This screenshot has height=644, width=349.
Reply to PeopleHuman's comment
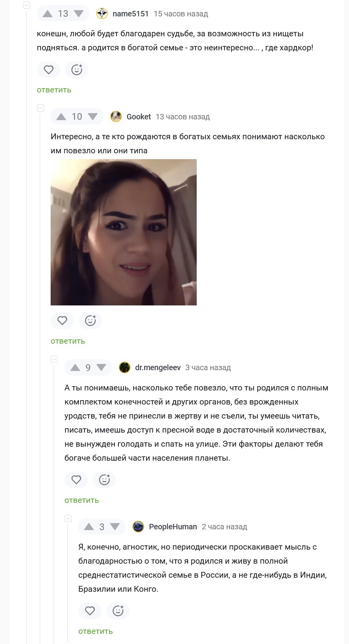pyautogui.click(x=95, y=631)
